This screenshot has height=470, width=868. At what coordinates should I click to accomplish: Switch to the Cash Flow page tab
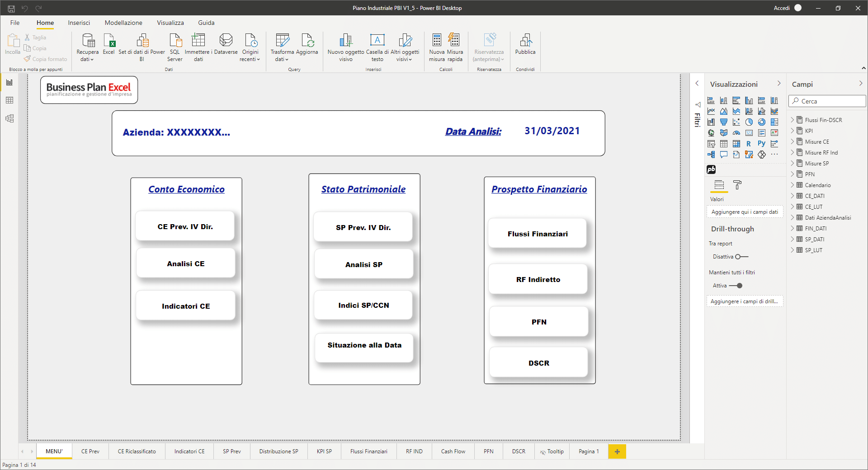[x=453, y=451]
